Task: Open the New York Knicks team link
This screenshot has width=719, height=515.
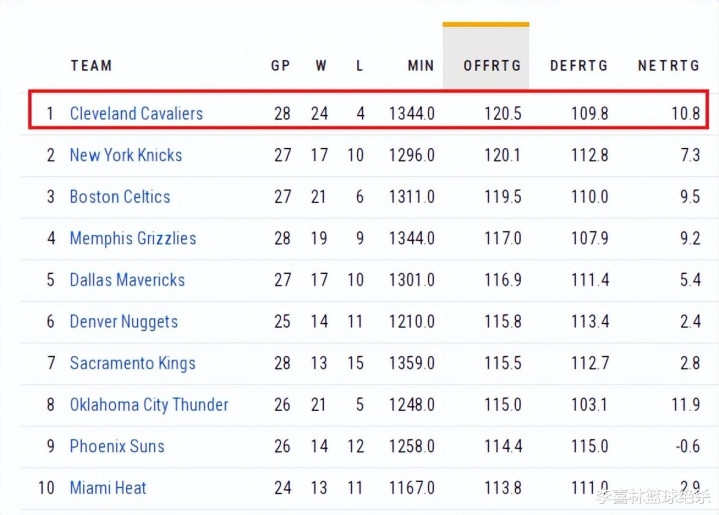Action: (126, 155)
